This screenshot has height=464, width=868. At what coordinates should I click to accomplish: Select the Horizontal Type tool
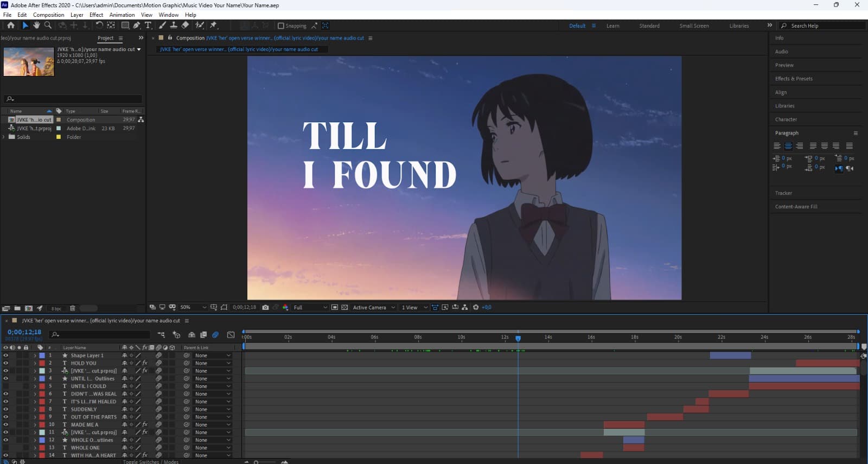click(x=148, y=26)
